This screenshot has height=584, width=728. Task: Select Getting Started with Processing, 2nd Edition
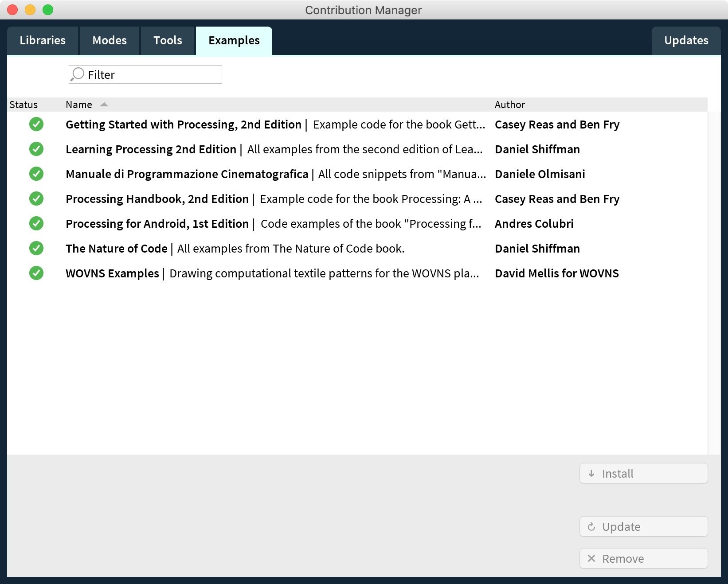[x=357, y=125]
